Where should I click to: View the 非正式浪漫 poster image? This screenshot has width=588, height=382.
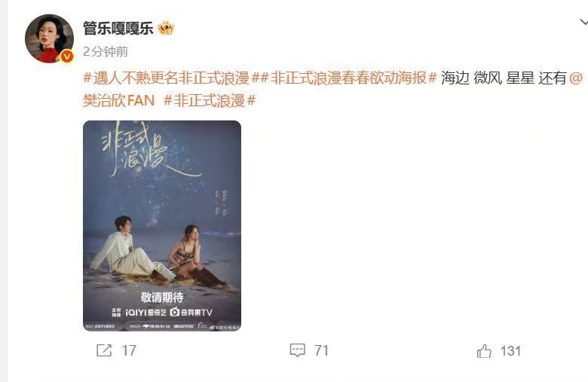pyautogui.click(x=162, y=226)
